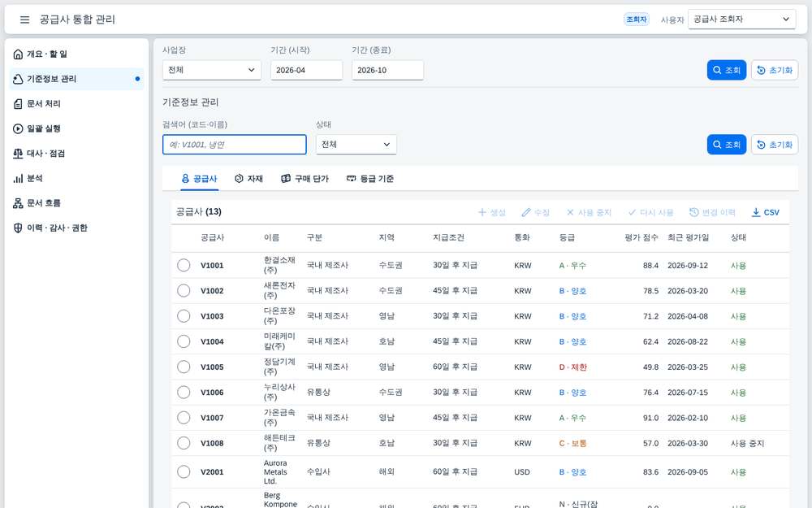Expand the 상태 filter dropdown
The width and height of the screenshot is (812, 508).
tap(356, 145)
